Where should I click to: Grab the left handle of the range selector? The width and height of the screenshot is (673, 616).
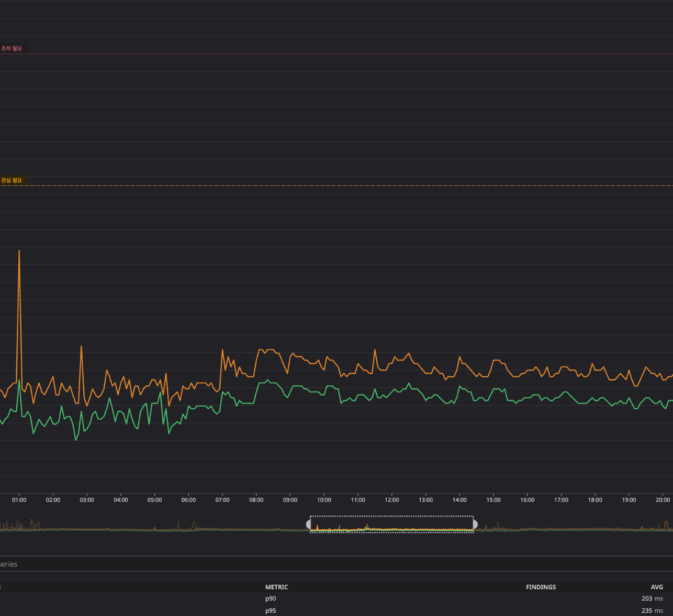coord(309,524)
